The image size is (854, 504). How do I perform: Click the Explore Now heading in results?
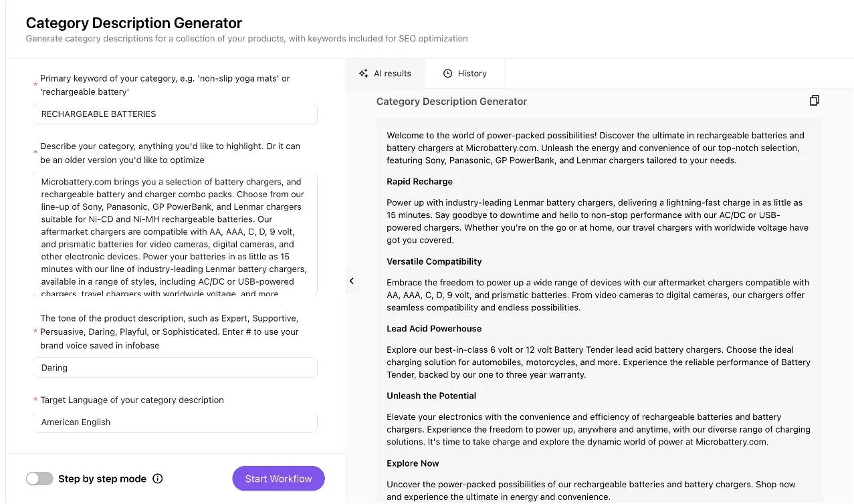click(413, 463)
